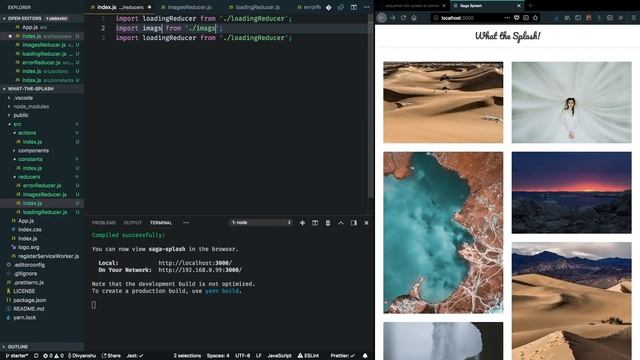Split the terminal pane
Viewport: 640px width, 360px height.
pyautogui.click(x=315, y=223)
